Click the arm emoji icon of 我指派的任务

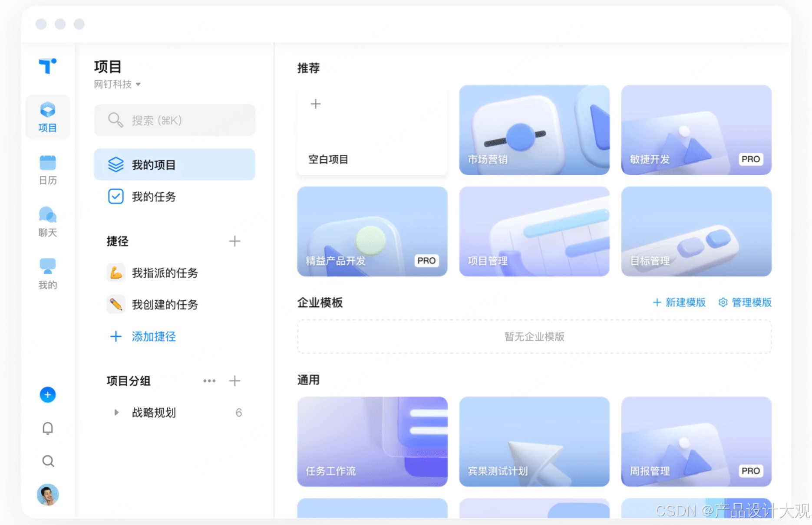116,272
